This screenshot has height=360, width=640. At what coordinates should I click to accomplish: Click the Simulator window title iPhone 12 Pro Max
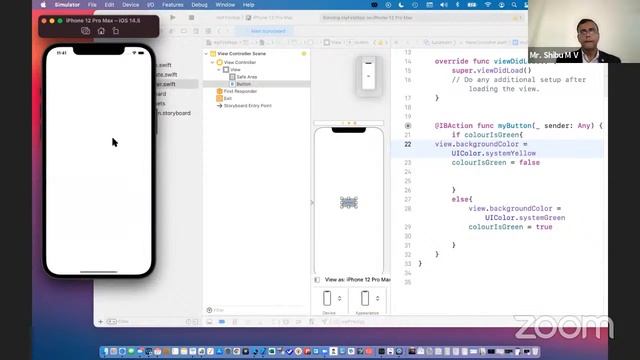point(103,20)
